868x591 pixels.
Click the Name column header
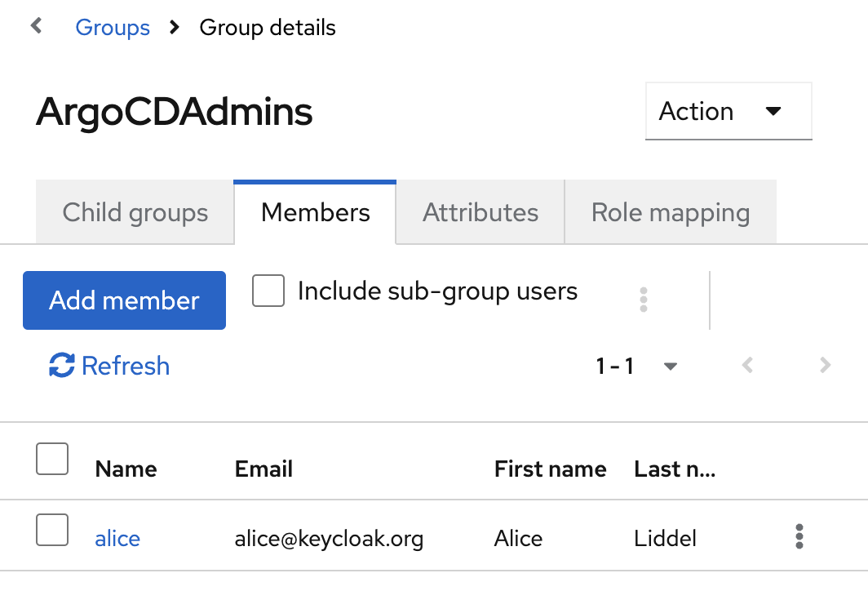[126, 469]
